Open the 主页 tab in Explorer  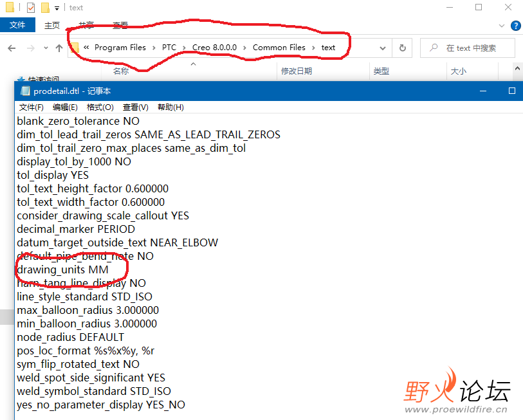[x=51, y=25]
